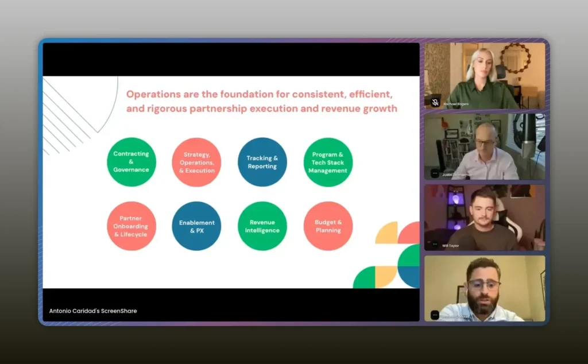Click the blue Tracking & Reporting circle

[x=262, y=162]
